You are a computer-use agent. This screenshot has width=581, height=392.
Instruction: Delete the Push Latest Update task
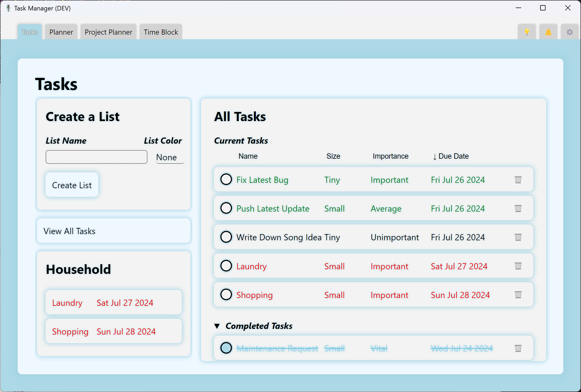click(x=518, y=208)
